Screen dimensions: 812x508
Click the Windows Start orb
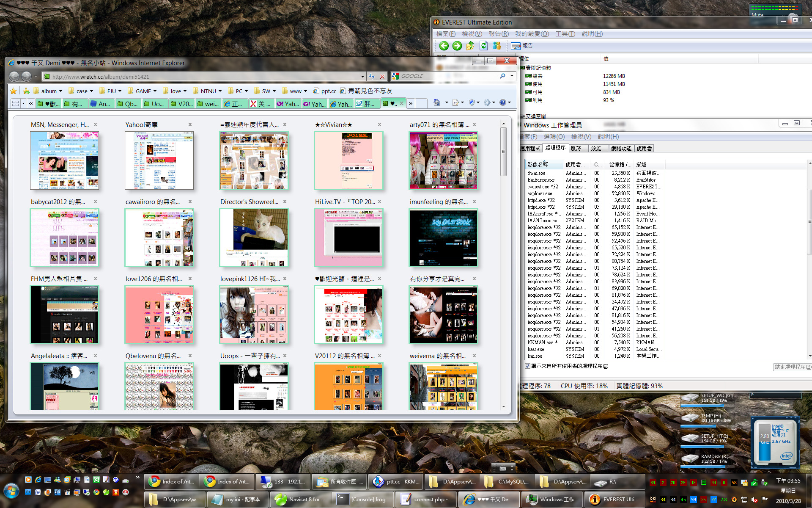click(11, 491)
